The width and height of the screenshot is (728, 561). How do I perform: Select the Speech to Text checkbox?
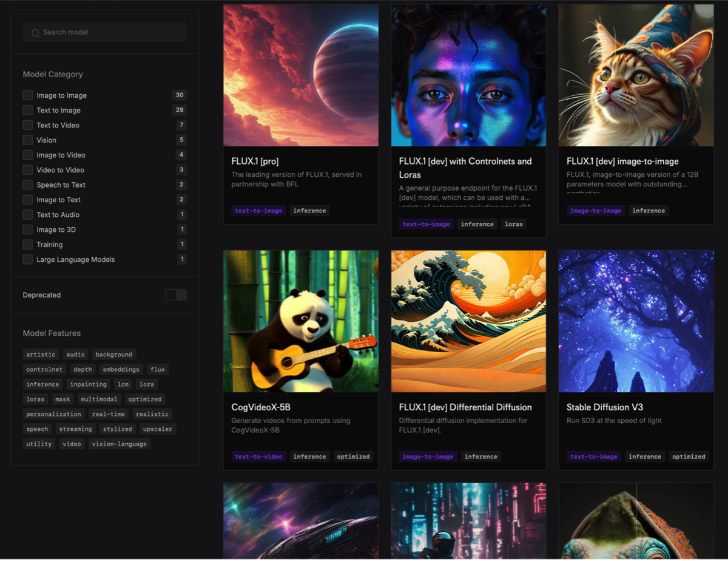click(27, 185)
